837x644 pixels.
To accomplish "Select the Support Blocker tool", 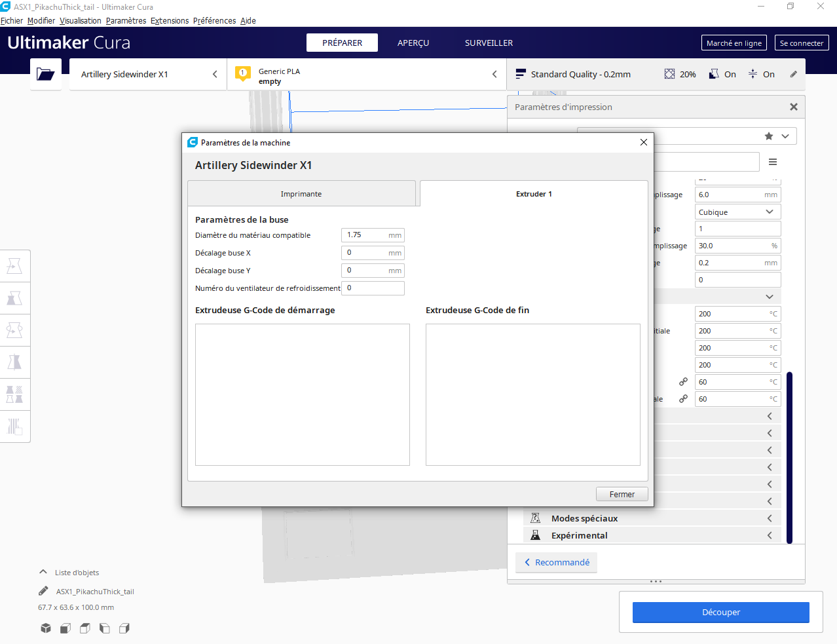I will 14,426.
